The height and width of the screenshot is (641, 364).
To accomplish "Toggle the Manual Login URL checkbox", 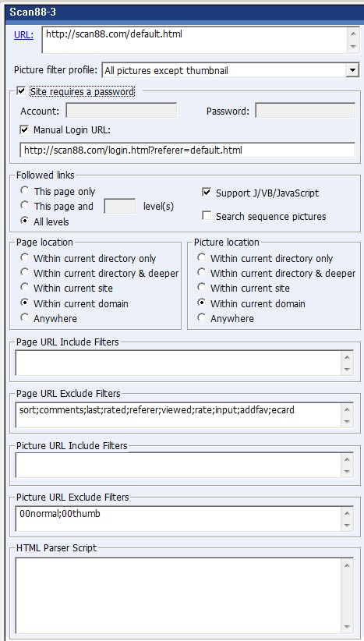I will pos(24,129).
